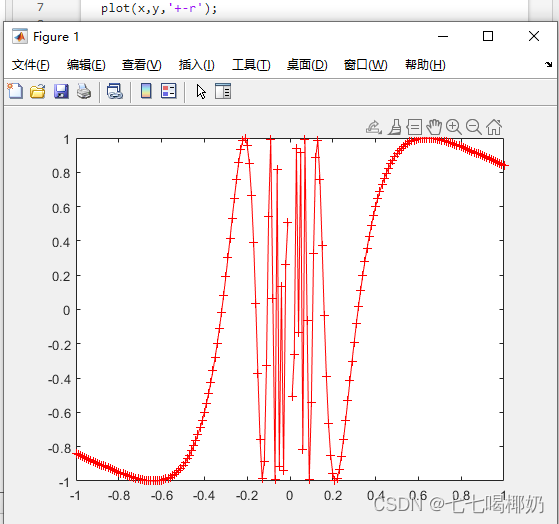Maximize the Figure 1 window
559x524 pixels.
click(488, 36)
